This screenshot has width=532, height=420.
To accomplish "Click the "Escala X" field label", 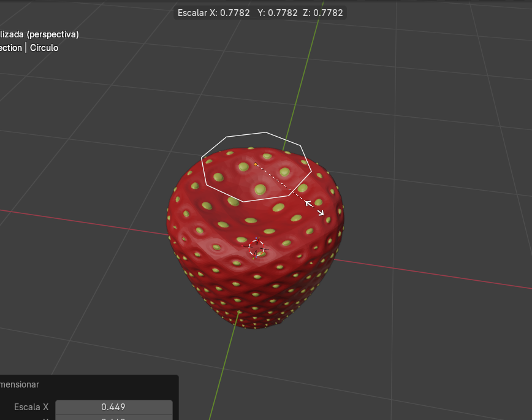I will 31,407.
